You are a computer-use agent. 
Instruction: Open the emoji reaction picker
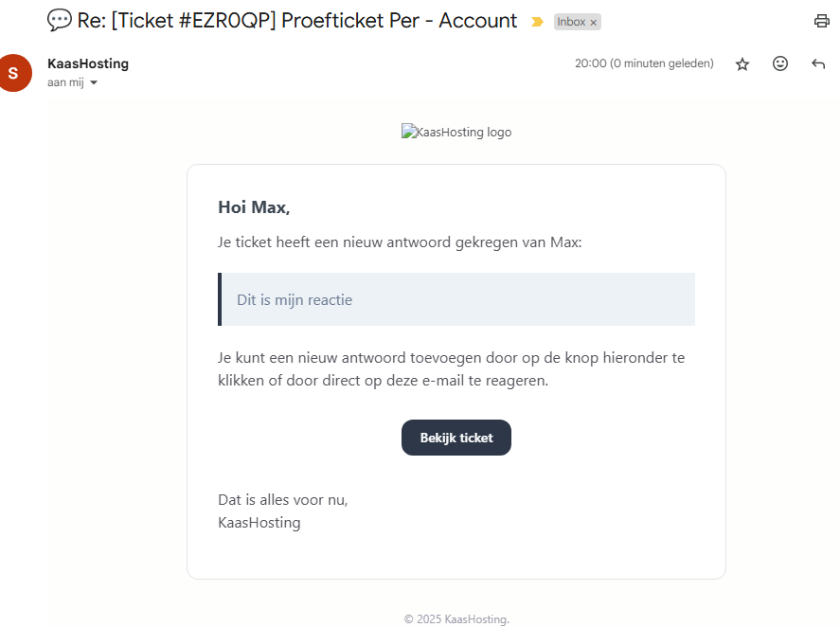(x=780, y=63)
